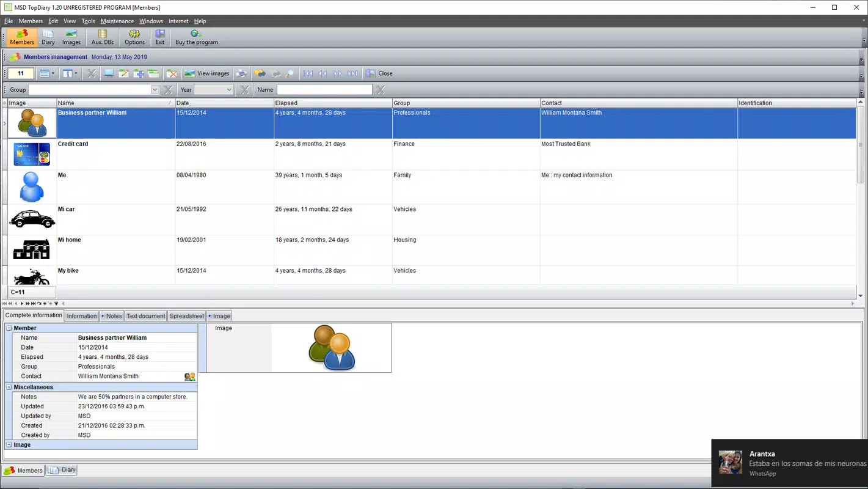Sort by the Elapsed column header
This screenshot has width=868, height=489.
click(333, 103)
